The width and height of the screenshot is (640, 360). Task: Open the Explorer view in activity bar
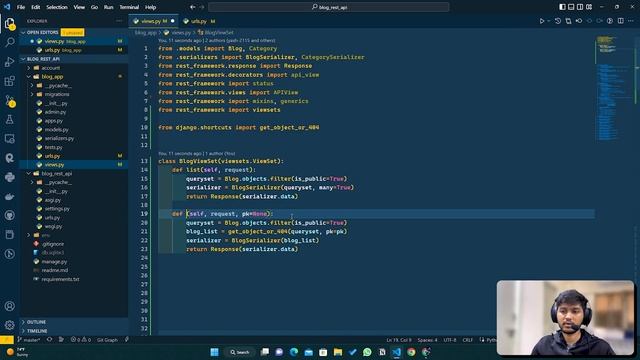coord(9,23)
